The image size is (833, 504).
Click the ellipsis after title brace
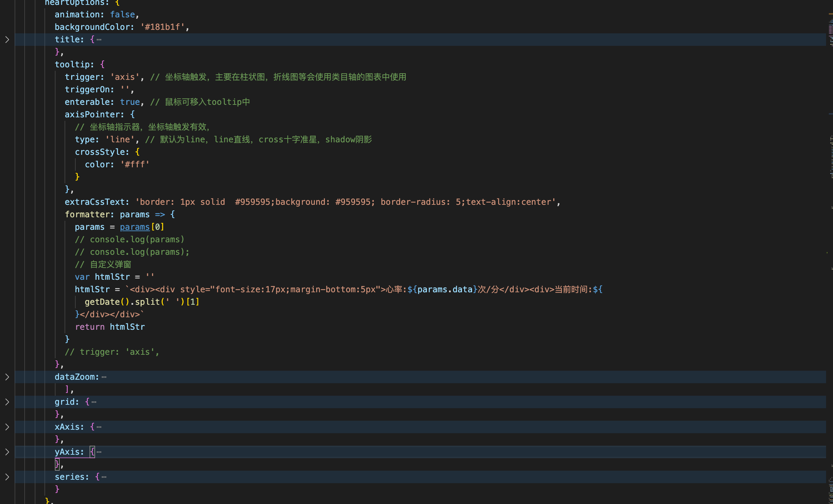(x=99, y=40)
